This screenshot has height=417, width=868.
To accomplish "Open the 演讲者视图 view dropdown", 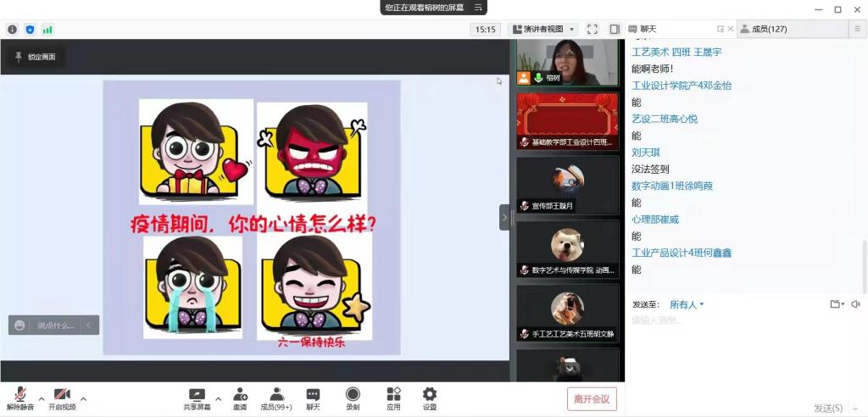I will pyautogui.click(x=543, y=29).
